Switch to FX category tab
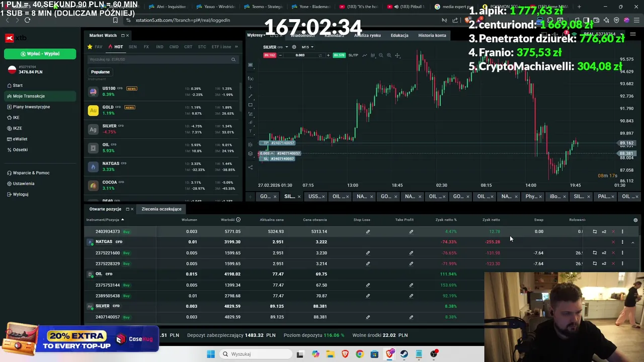This screenshot has height=362, width=644. [146, 47]
